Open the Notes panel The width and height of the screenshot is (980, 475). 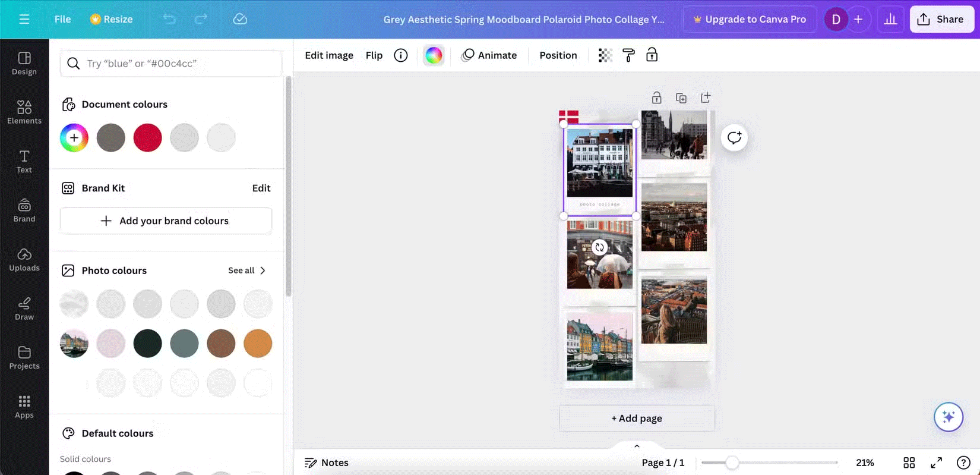click(x=326, y=463)
